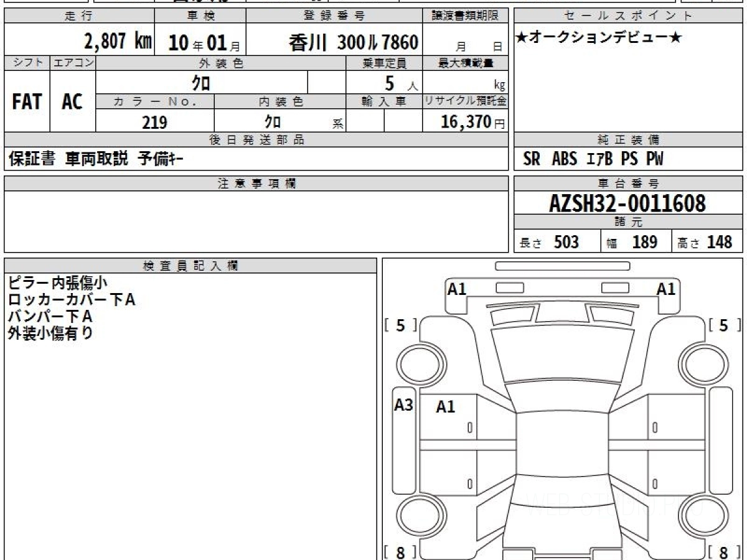Screen dimensions: 747x560
Task: Click the 車台番号 header
Action: pos(628,184)
